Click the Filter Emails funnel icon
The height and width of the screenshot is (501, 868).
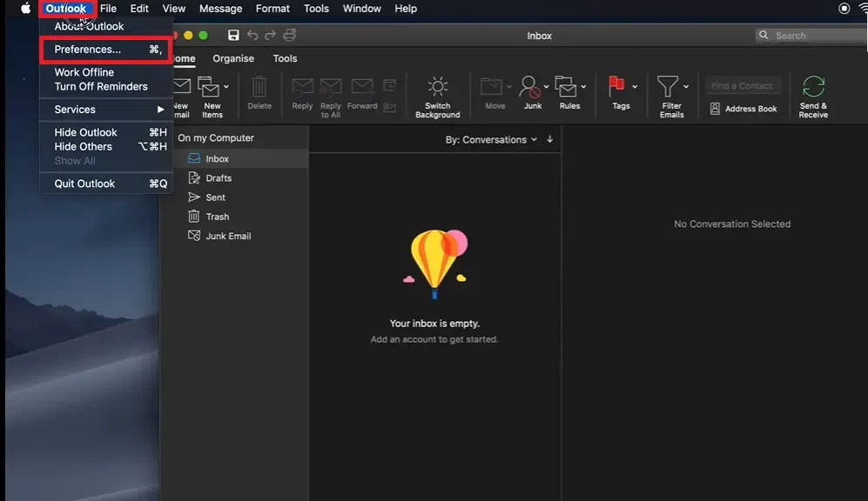coord(667,87)
